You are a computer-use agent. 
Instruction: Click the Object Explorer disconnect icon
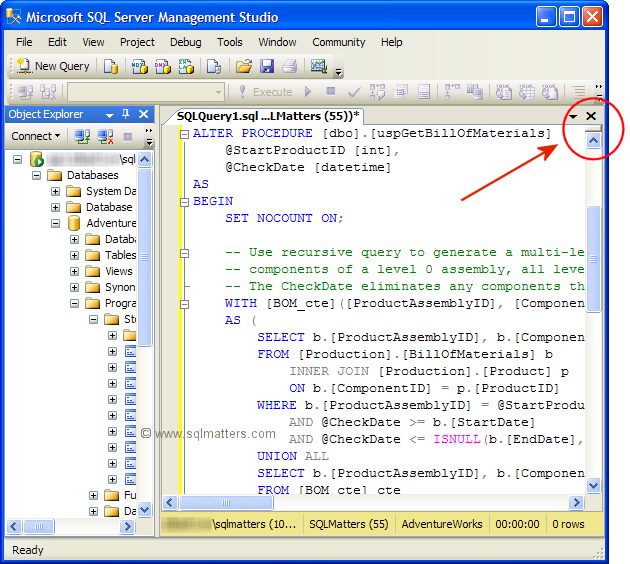pyautogui.click(x=105, y=137)
